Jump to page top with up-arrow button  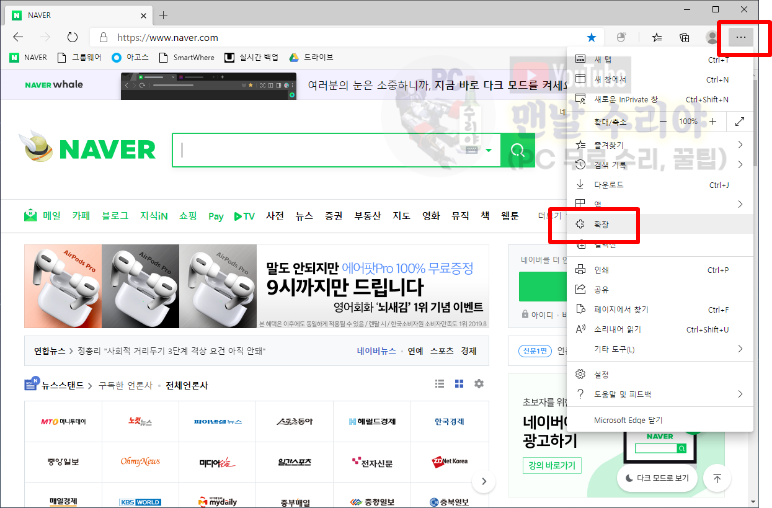717,478
